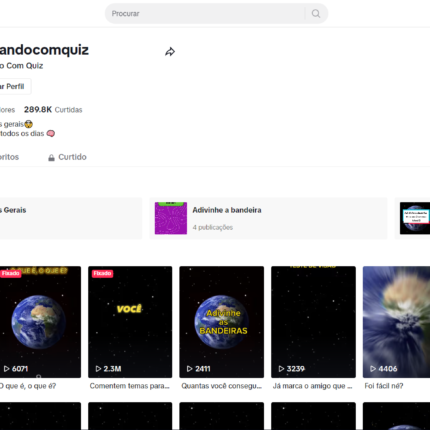Viewport: 430px width, 430px height.
Task: Click caption "O que é, o que é?"
Action: tap(28, 386)
